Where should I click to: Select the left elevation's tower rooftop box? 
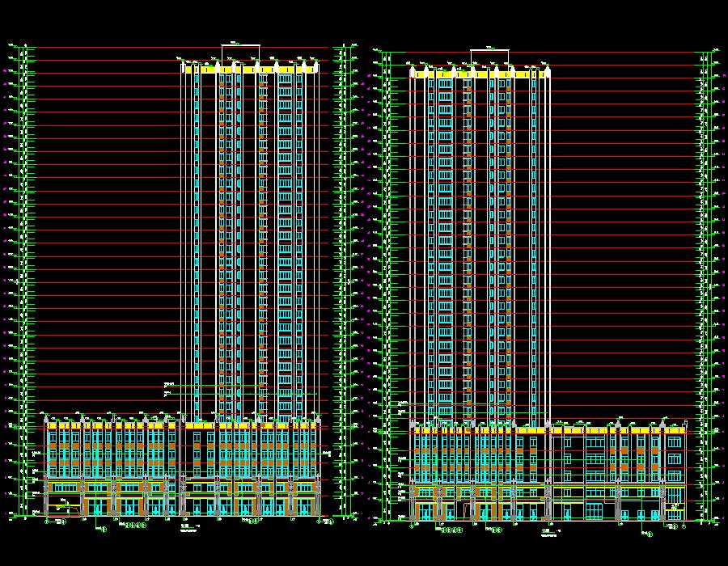pos(240,52)
